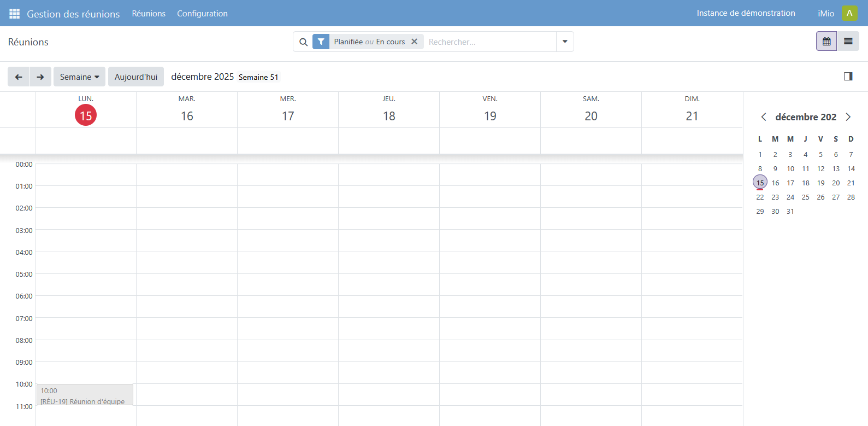Go to previous week
The image size is (868, 426).
coord(19,77)
